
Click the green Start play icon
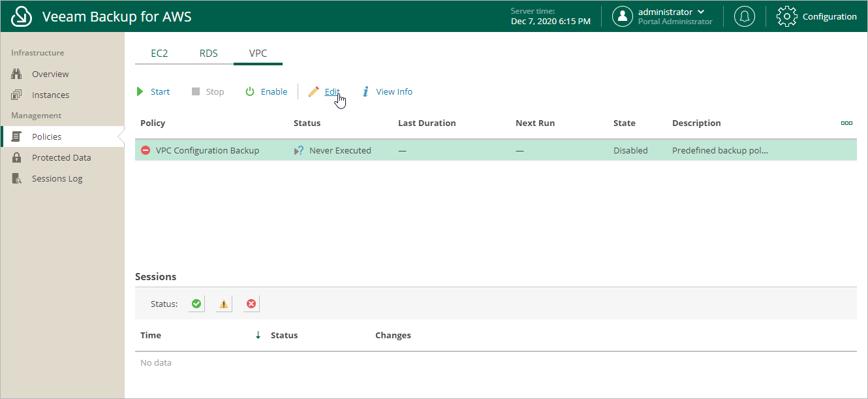click(140, 91)
